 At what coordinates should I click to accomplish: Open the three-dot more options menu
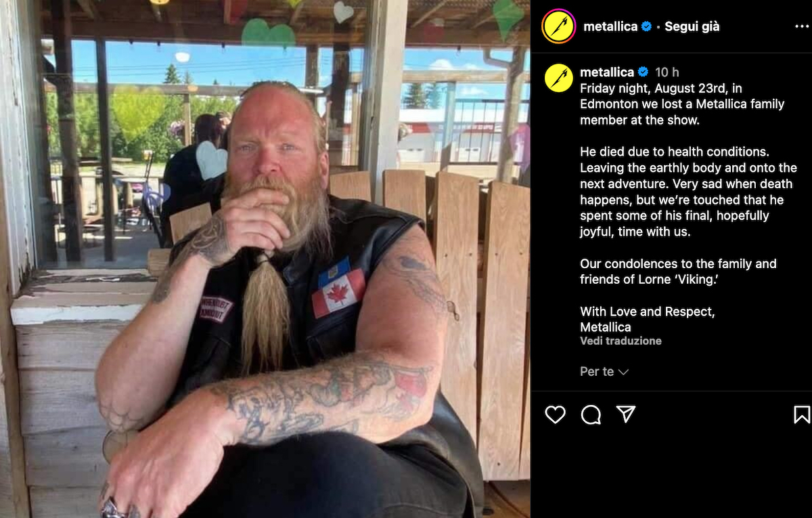[x=801, y=27]
